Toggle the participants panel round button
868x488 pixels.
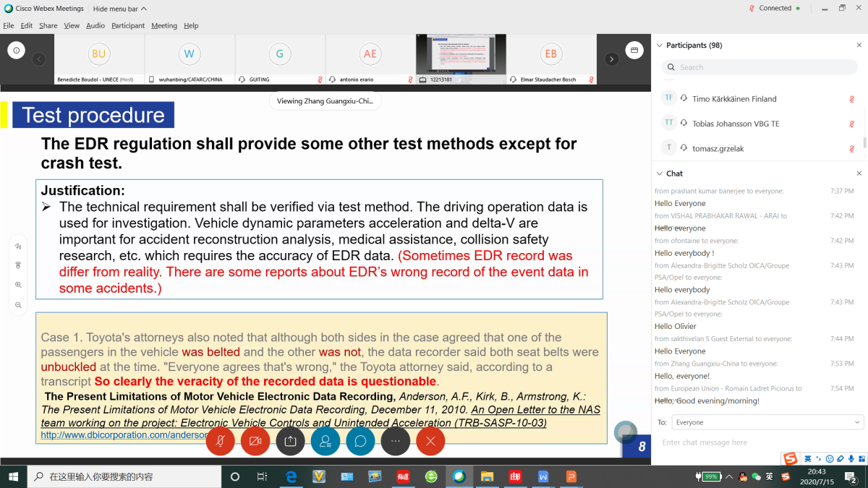[325, 441]
